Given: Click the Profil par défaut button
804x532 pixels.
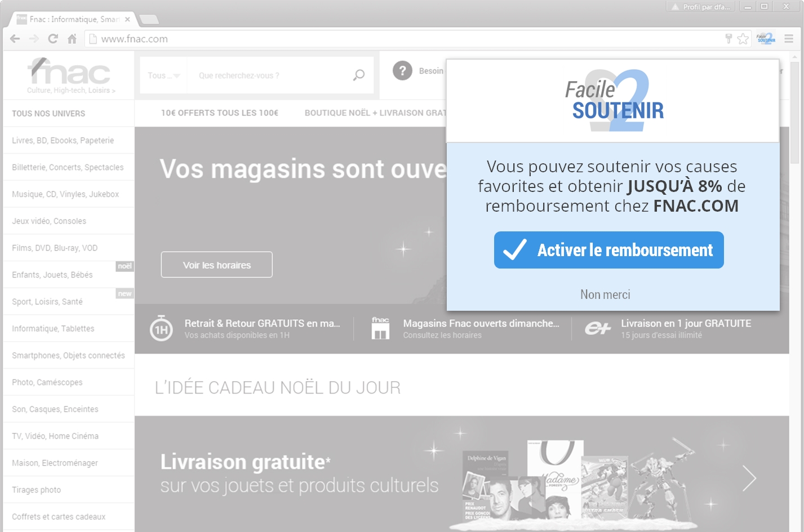Looking at the screenshot, I should pyautogui.click(x=700, y=7).
